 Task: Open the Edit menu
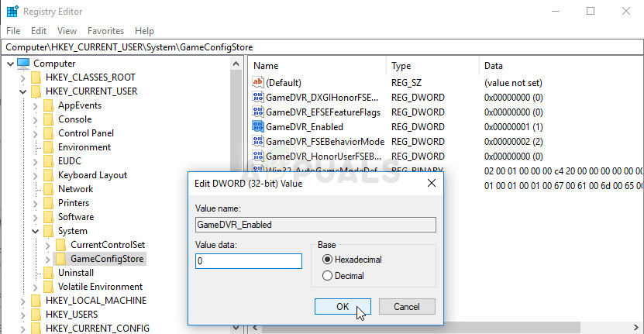(x=39, y=31)
